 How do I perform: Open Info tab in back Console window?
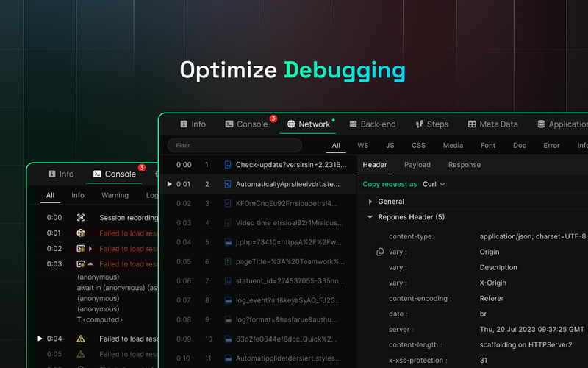[61, 174]
